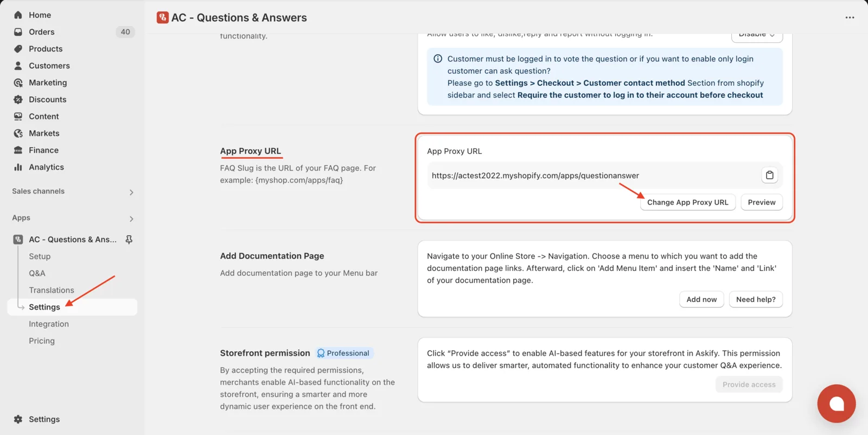Click the gear icon for store Settings
Screen dimensions: 868x435
pos(18,419)
